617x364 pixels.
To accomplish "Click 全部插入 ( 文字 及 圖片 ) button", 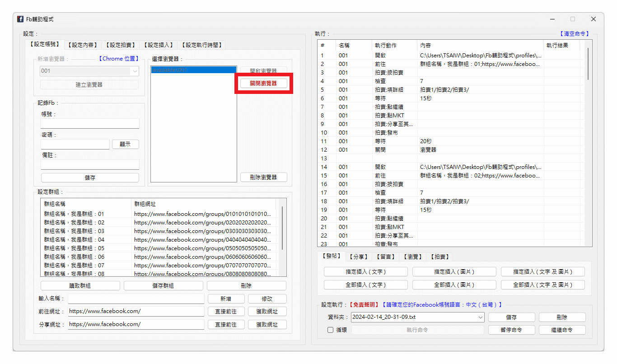I will [543, 285].
